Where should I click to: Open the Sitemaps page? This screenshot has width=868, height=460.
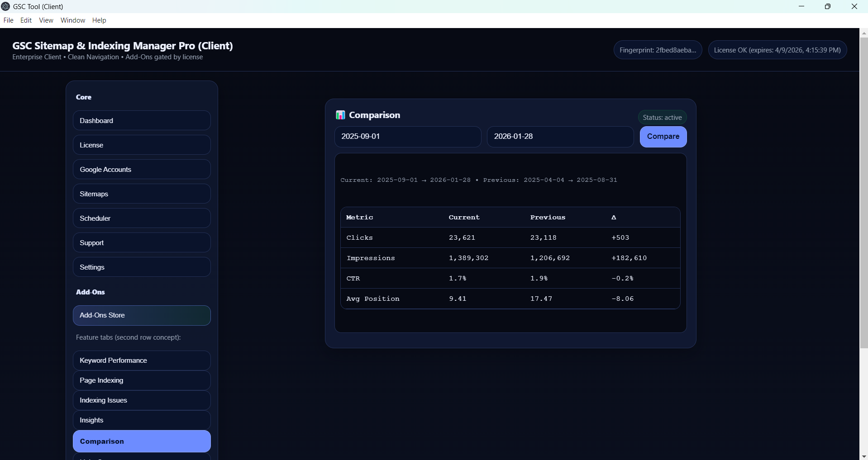pos(142,194)
